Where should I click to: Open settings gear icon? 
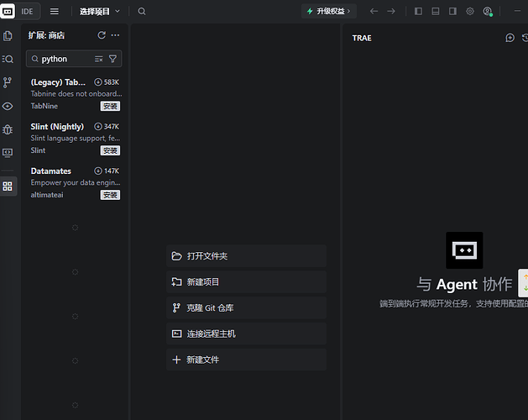click(x=470, y=12)
